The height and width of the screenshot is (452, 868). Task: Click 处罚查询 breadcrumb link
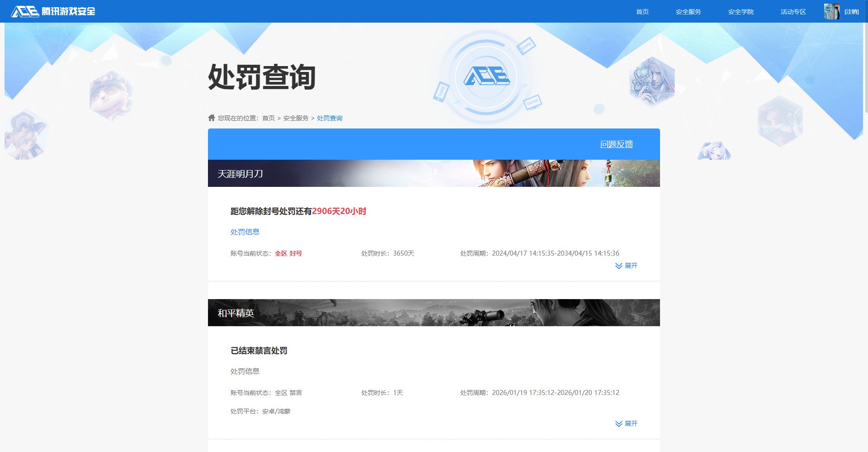click(330, 118)
